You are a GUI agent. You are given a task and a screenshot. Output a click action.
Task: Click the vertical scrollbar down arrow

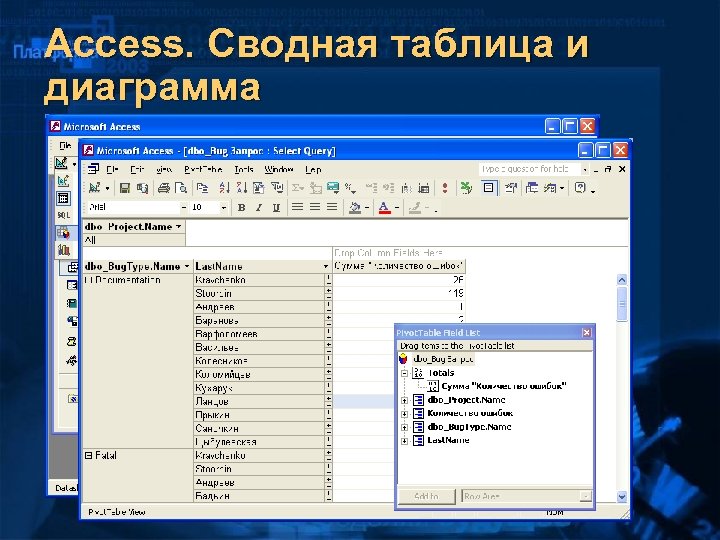(622, 496)
